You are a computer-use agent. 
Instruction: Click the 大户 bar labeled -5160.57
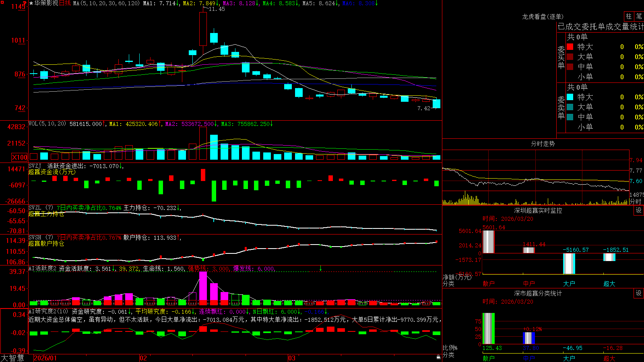click(569, 263)
